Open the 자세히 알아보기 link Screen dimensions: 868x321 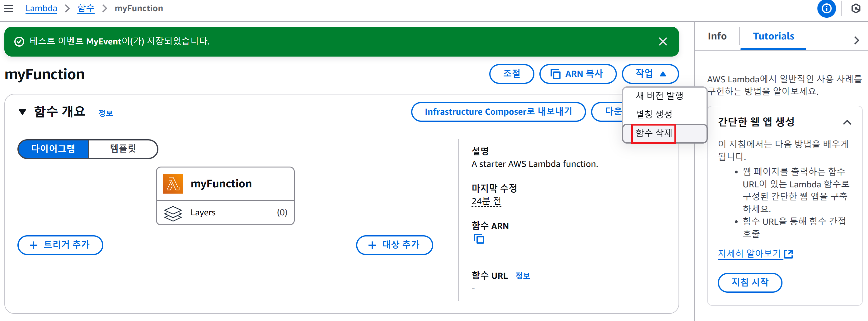pyautogui.click(x=755, y=253)
